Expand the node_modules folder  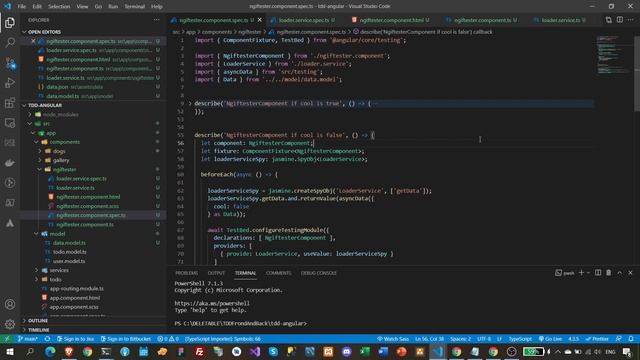(30, 115)
